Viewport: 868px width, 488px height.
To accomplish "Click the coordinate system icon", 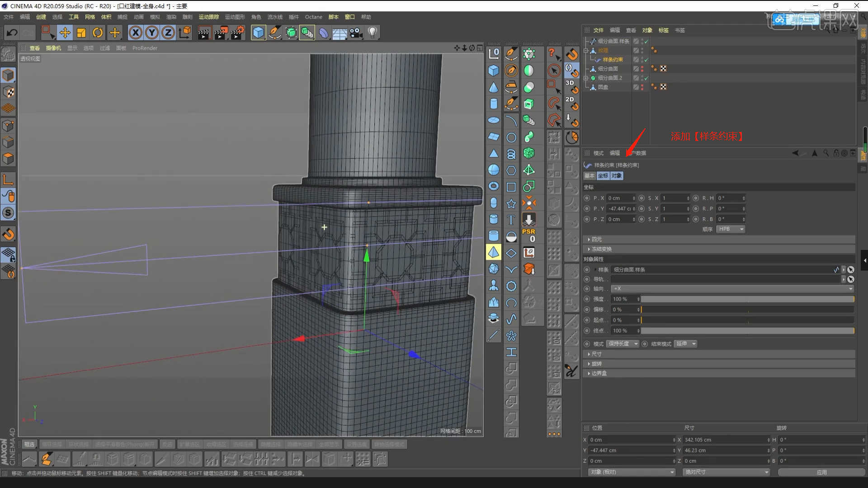I will point(185,33).
